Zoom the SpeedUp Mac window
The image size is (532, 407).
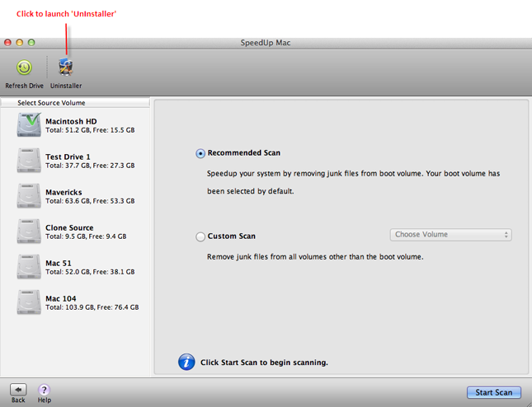click(x=31, y=43)
